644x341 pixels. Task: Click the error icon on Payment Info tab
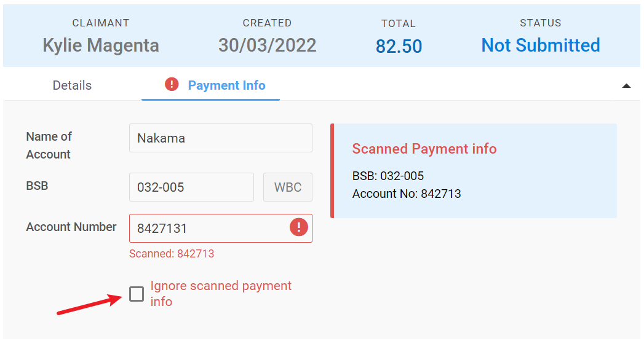pos(172,84)
